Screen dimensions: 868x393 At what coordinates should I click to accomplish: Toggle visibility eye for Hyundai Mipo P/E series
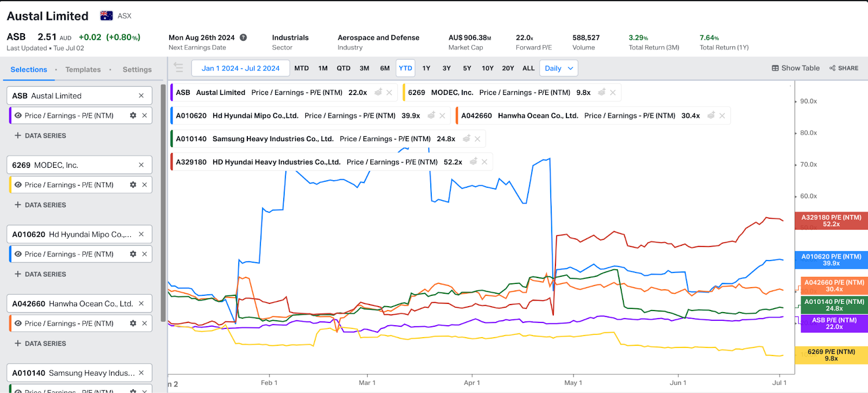(x=18, y=254)
